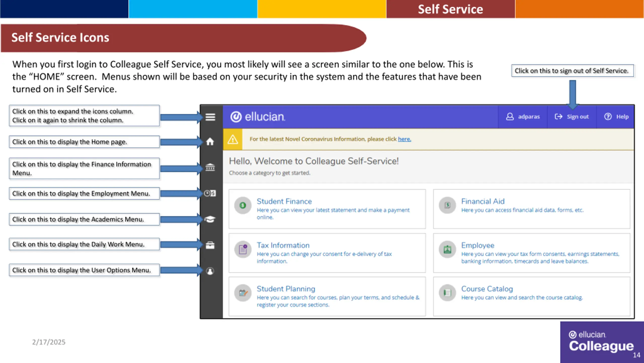Click the Student Planning card description text

point(338,301)
